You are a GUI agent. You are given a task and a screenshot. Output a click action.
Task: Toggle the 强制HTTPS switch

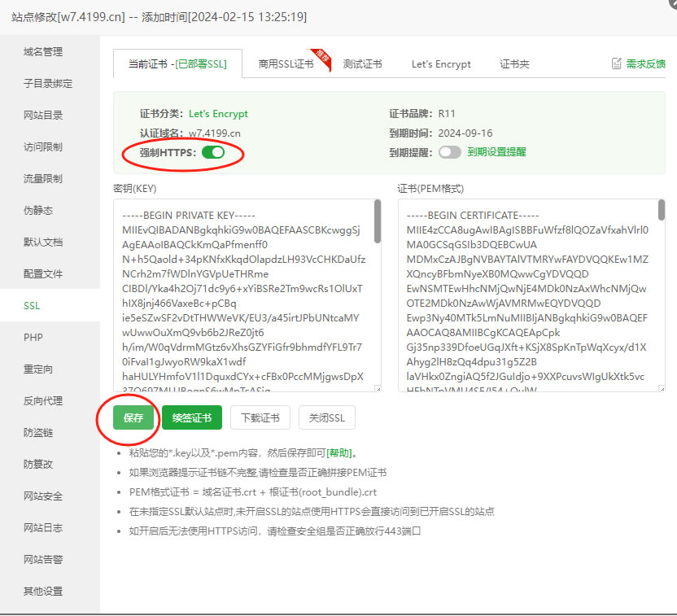point(212,152)
